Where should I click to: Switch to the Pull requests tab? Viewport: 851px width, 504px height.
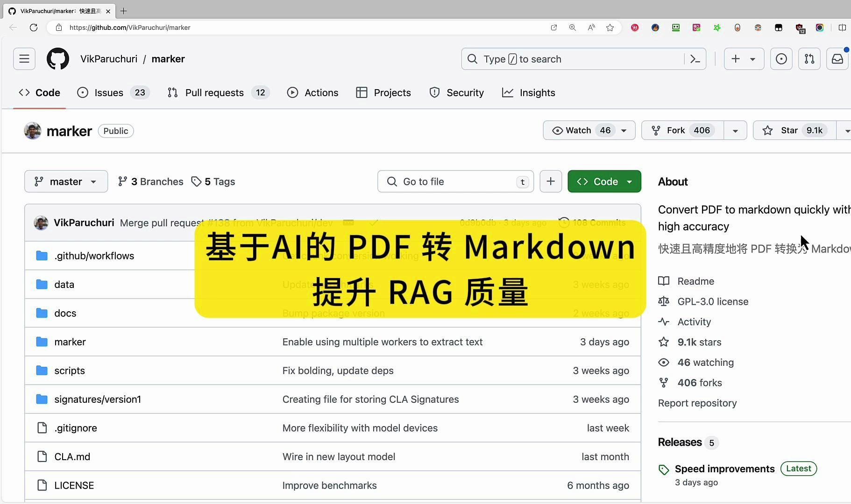pos(218,92)
